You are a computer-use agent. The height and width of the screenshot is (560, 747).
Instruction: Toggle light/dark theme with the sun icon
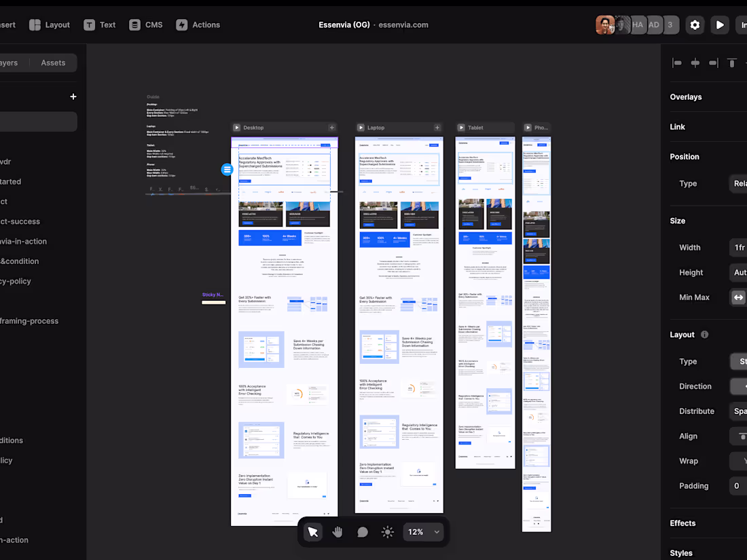(387, 532)
